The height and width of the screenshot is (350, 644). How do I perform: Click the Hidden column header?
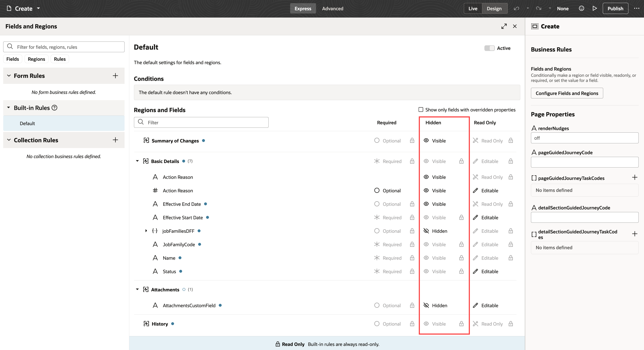click(433, 123)
